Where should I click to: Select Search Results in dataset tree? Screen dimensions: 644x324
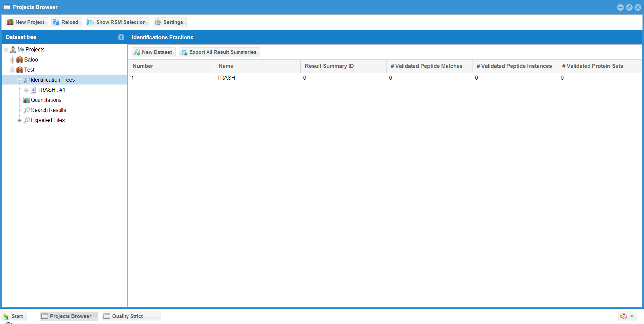(x=48, y=110)
